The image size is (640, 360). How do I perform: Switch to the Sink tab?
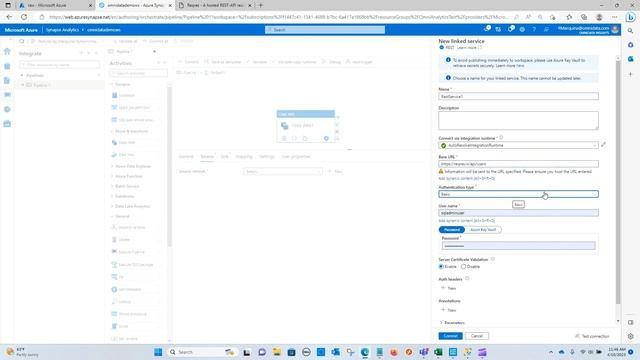[x=224, y=157]
